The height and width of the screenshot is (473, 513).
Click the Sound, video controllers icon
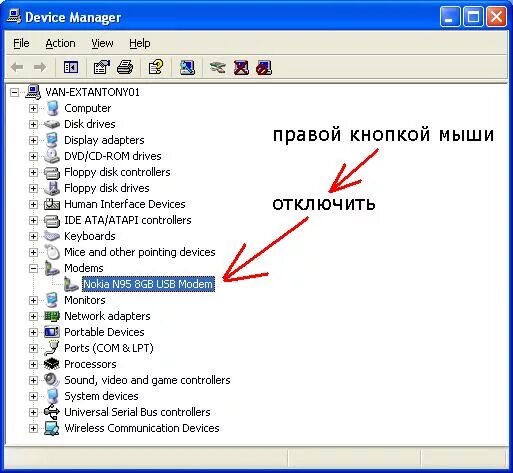click(x=52, y=380)
